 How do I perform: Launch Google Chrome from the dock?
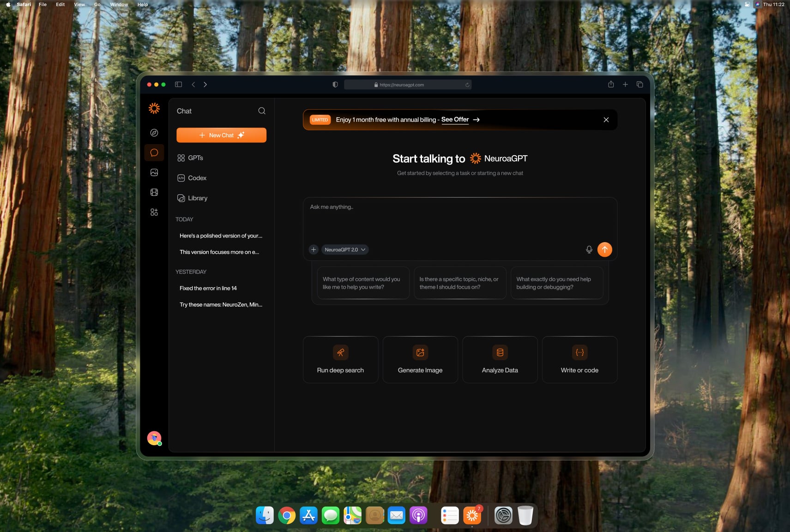[x=287, y=515]
